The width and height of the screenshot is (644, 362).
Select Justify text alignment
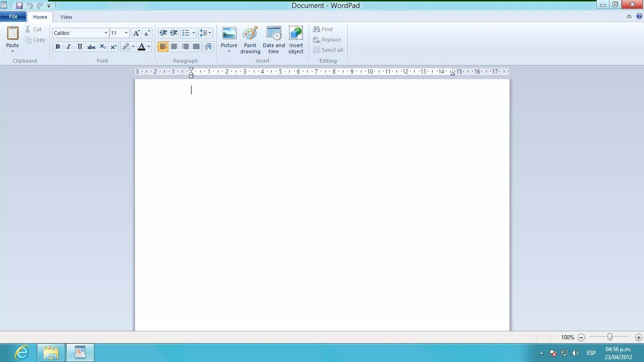point(196,47)
